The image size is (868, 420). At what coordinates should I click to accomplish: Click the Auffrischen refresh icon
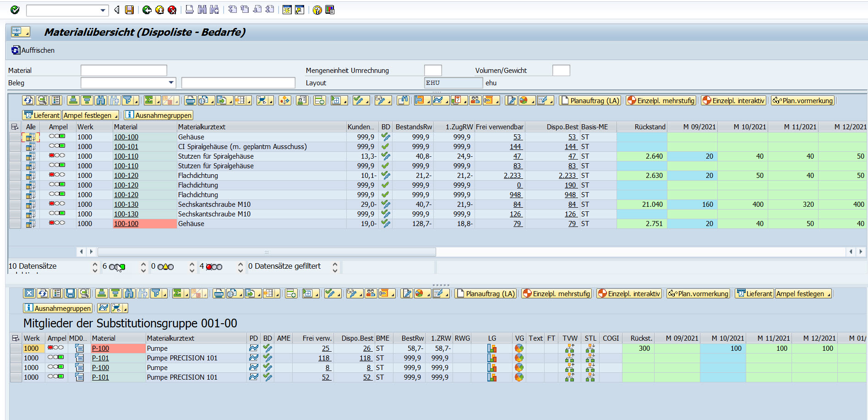pos(16,50)
